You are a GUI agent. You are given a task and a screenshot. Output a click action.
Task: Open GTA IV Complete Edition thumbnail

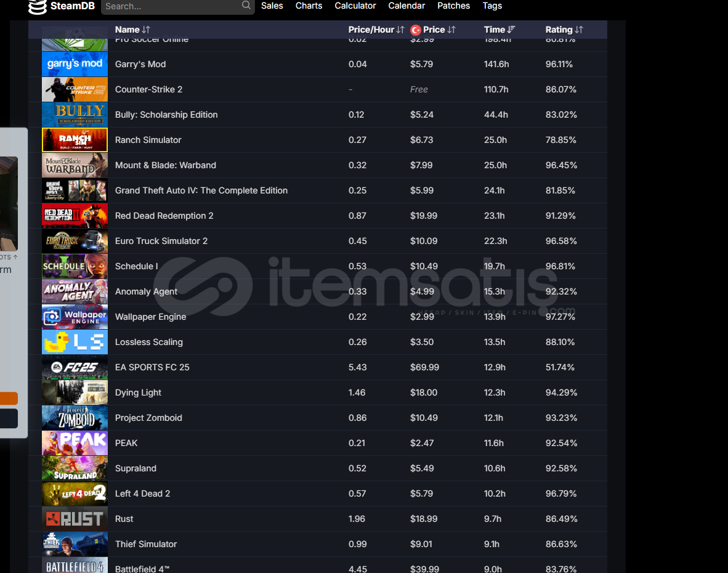[x=75, y=190]
